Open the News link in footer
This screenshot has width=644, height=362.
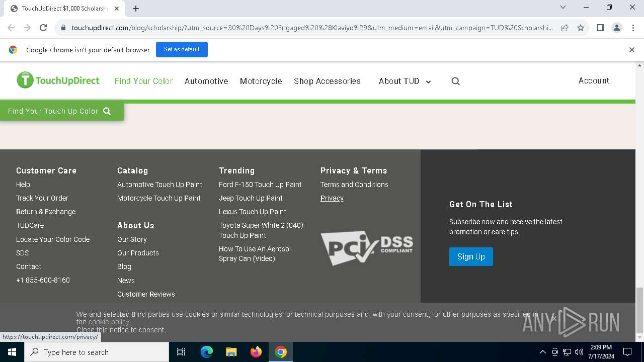(126, 281)
